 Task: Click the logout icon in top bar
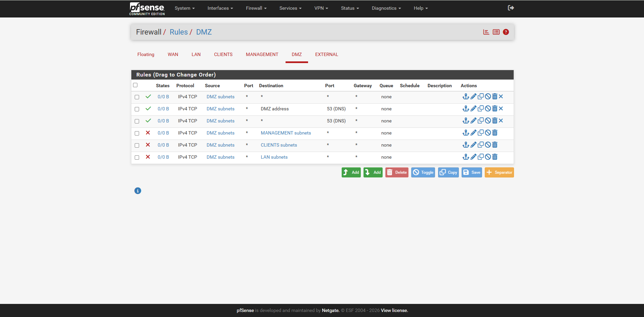pyautogui.click(x=511, y=8)
